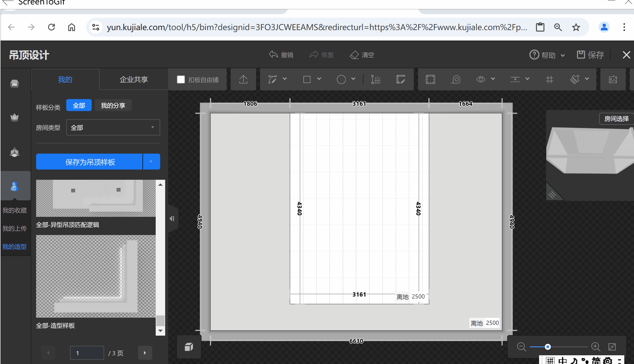The width and height of the screenshot is (634, 364).
Task: Open the 房间类型 dropdown
Action: pyautogui.click(x=113, y=127)
